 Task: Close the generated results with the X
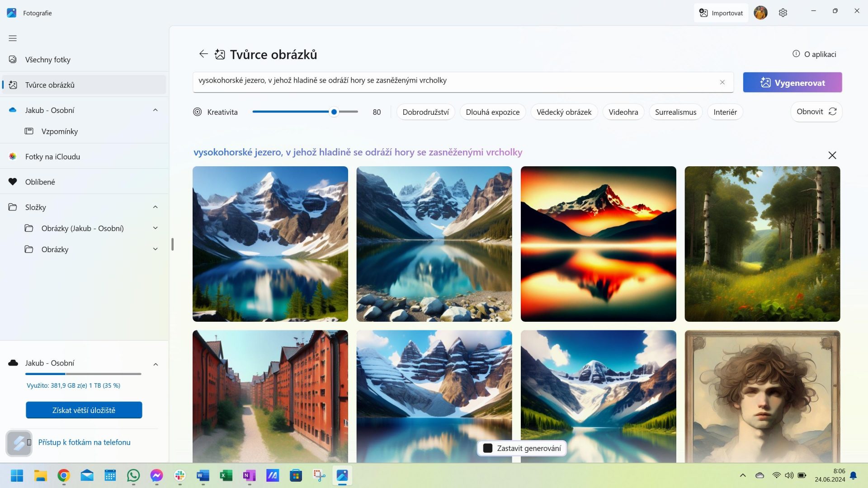coord(832,155)
